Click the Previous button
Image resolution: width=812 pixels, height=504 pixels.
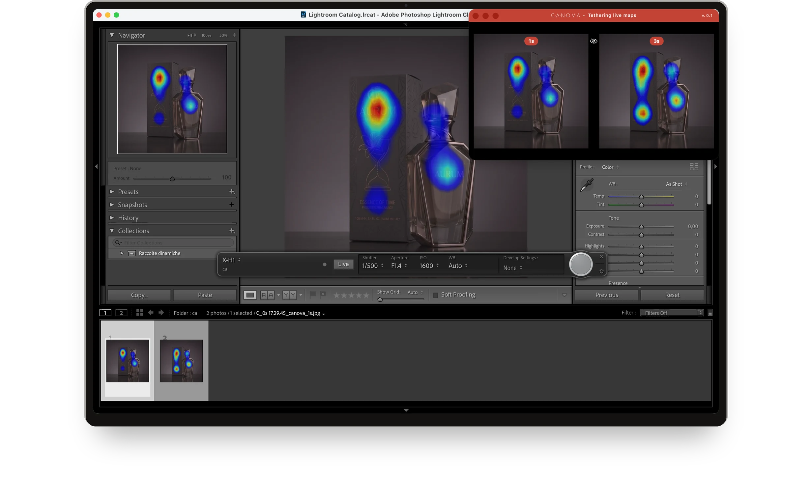click(x=606, y=295)
